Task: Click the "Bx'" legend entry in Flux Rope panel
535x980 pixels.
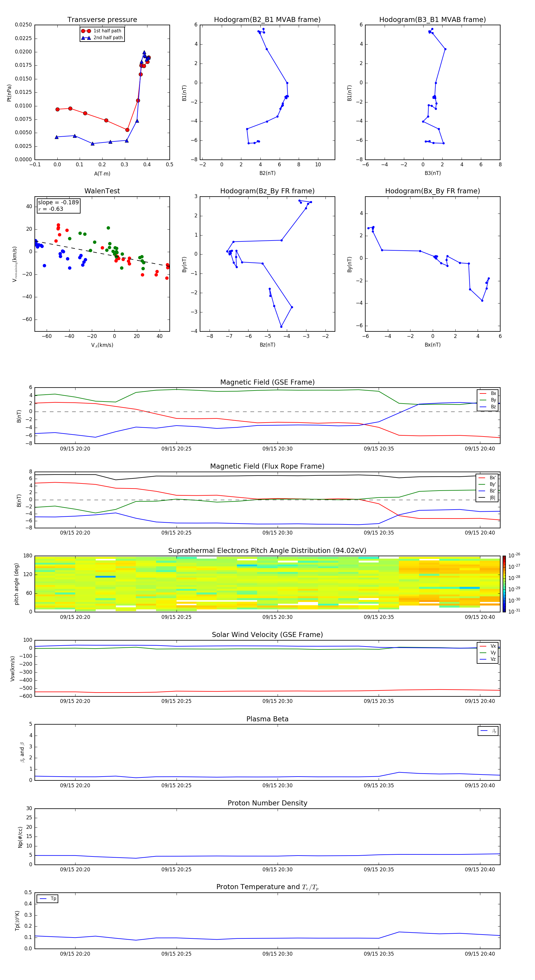Action: point(488,478)
